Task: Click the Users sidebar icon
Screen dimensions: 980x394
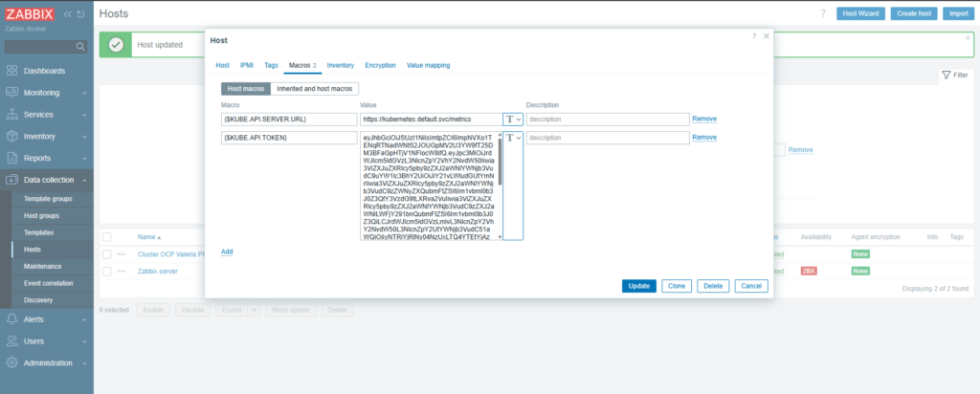Action: (x=11, y=341)
